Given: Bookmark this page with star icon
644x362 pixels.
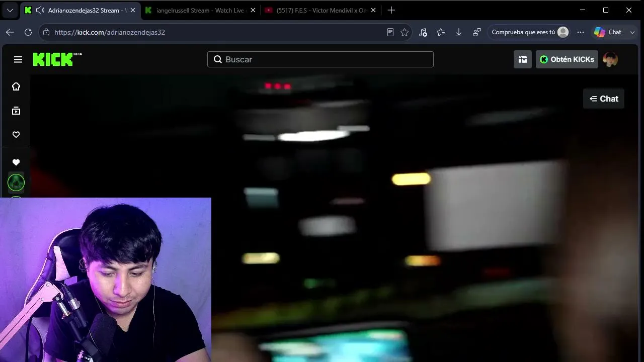Looking at the screenshot, I should tap(405, 32).
